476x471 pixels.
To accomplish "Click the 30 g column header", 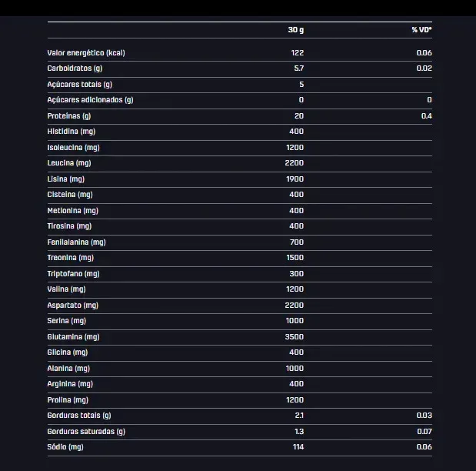I will pos(296,30).
